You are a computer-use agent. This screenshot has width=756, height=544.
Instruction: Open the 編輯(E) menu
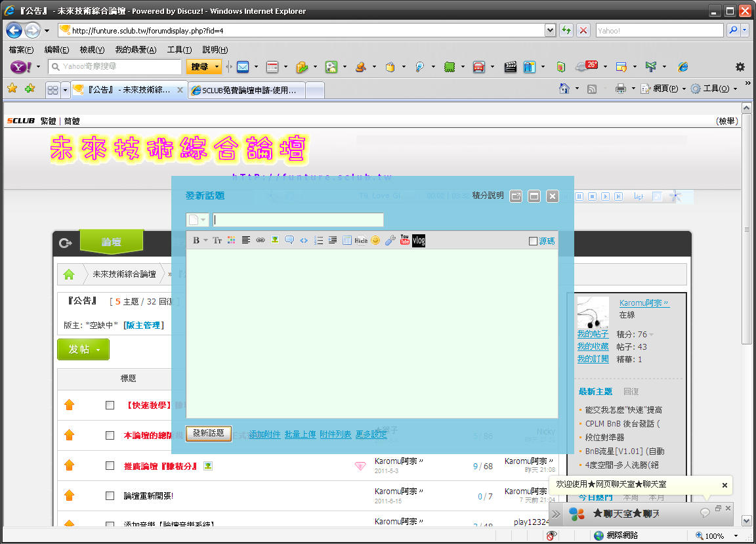point(56,50)
